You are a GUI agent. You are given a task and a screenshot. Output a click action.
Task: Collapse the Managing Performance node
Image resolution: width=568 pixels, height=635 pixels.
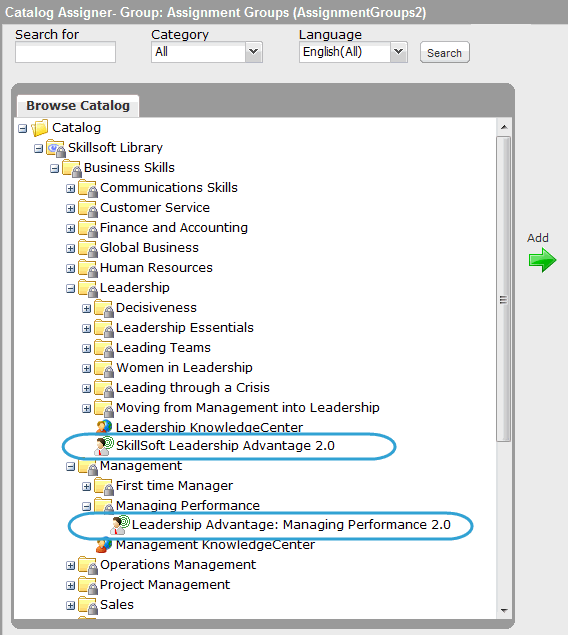[87, 507]
